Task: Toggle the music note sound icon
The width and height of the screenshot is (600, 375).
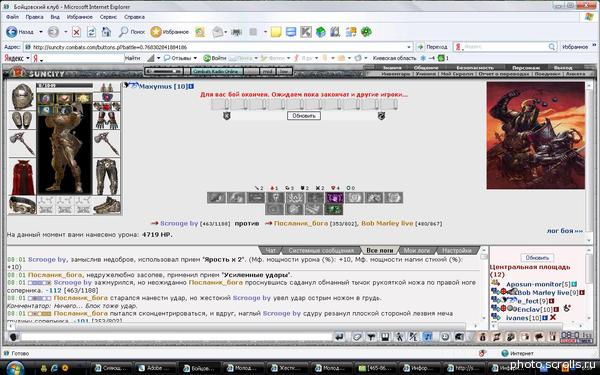Action: (x=428, y=337)
